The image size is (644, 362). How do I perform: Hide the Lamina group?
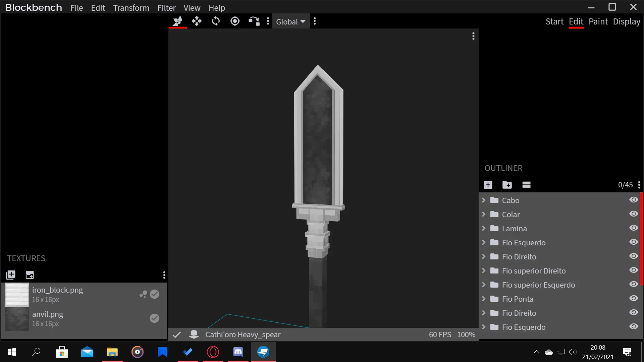[x=634, y=228]
